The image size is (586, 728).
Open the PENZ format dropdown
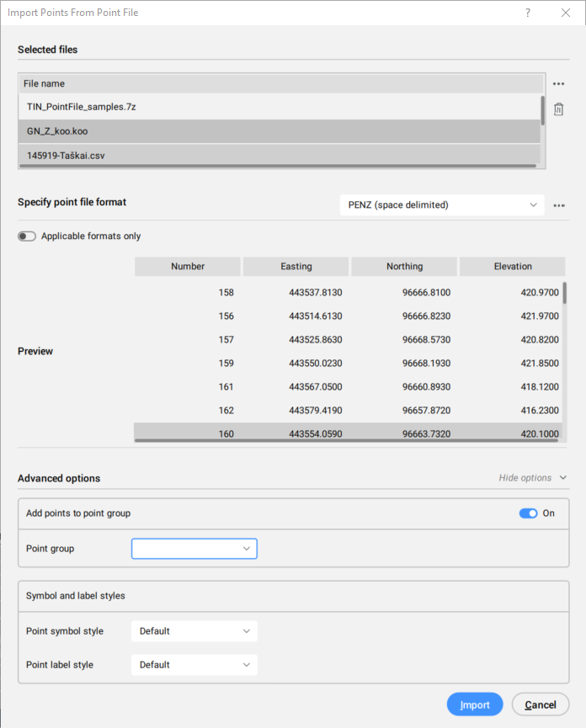click(x=441, y=205)
